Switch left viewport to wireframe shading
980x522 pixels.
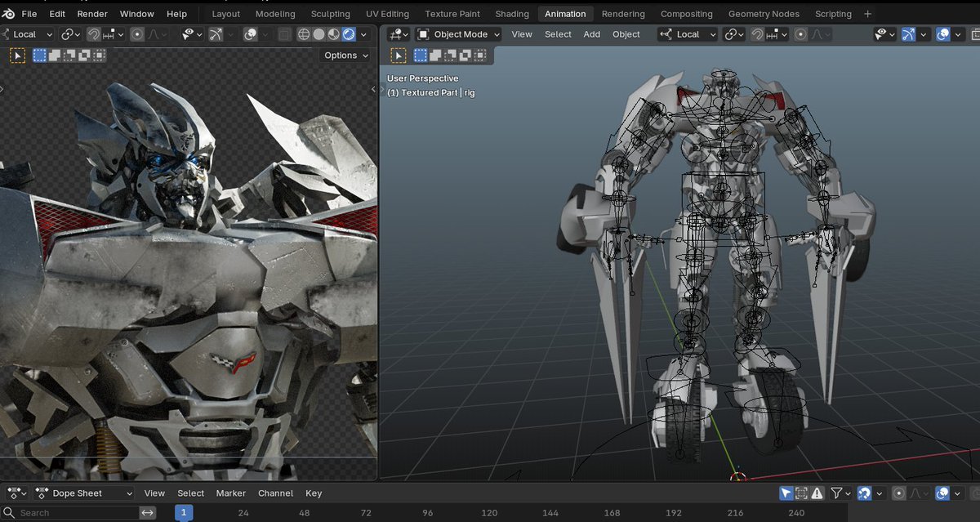304,33
